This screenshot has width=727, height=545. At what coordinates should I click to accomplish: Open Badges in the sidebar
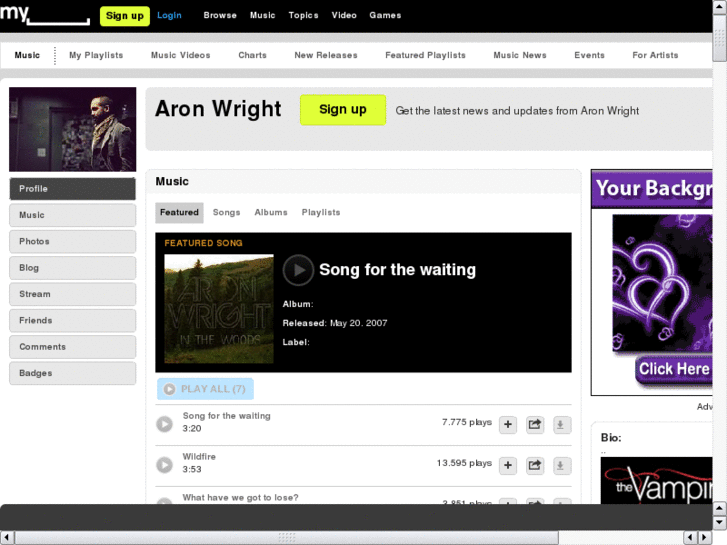(x=73, y=373)
